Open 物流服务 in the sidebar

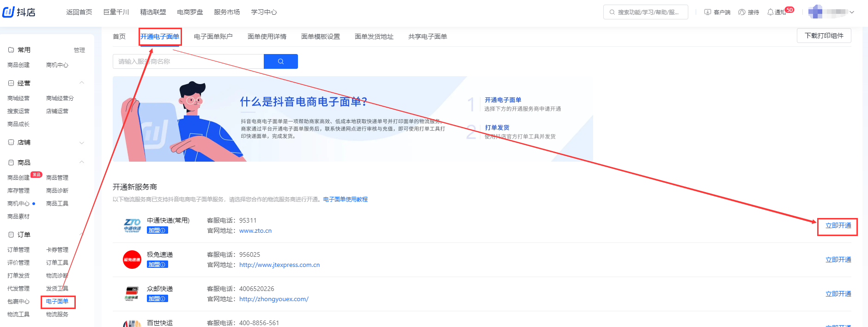point(57,314)
